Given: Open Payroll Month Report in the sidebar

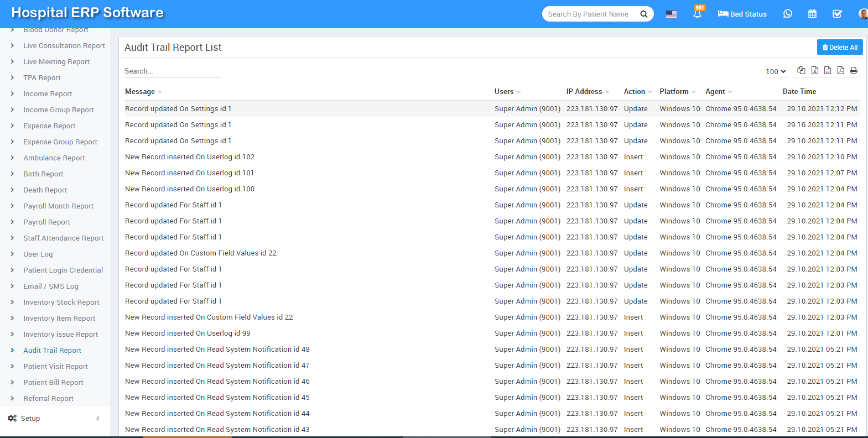Looking at the screenshot, I should click(x=59, y=206).
